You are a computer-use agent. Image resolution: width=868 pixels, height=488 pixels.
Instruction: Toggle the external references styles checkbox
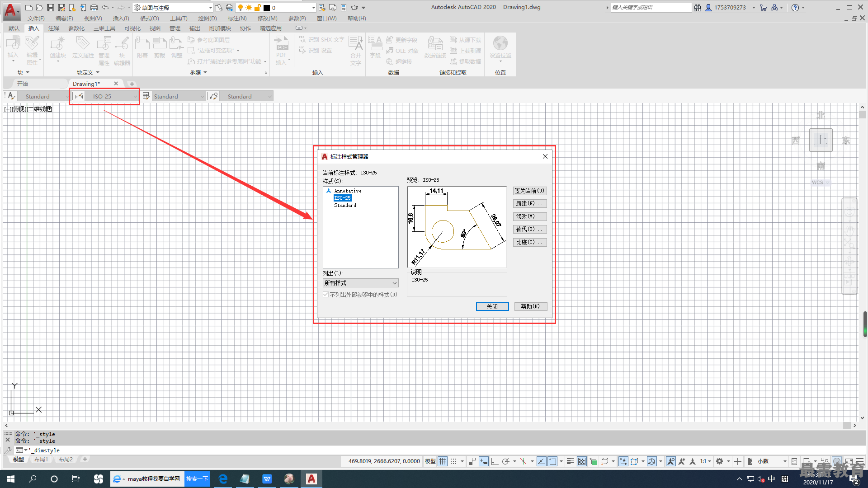pos(325,295)
